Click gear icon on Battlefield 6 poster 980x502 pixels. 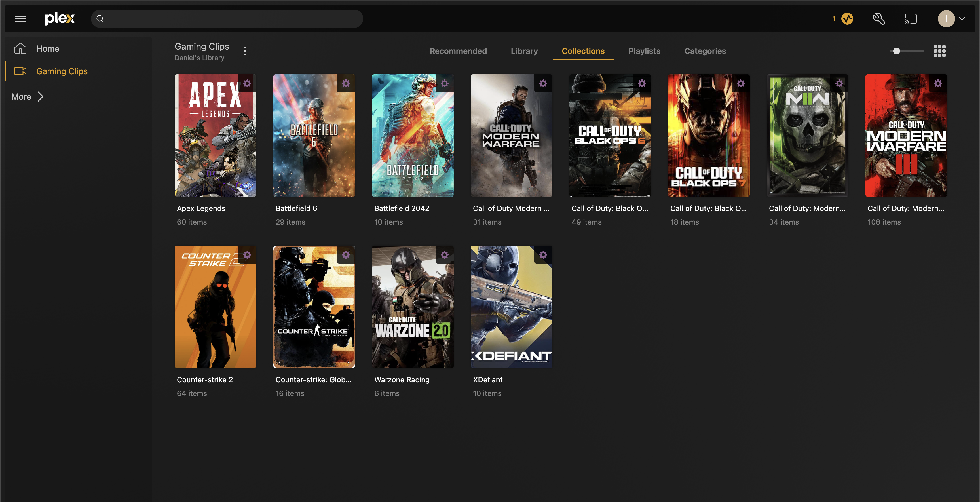coord(346,83)
